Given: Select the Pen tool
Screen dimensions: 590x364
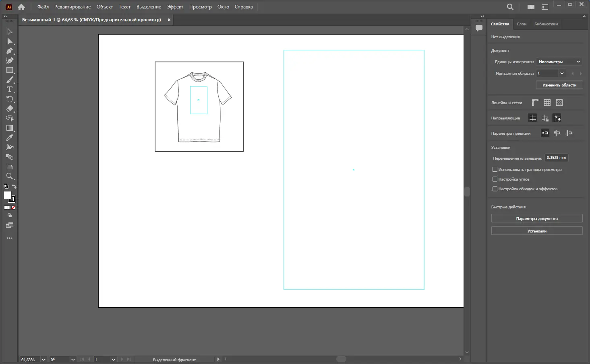Looking at the screenshot, I should pyautogui.click(x=10, y=51).
